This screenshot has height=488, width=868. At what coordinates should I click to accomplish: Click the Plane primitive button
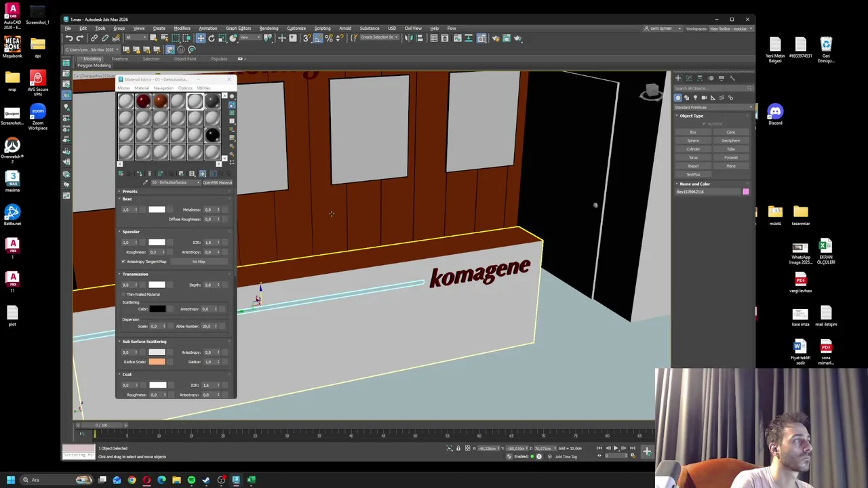[x=730, y=166]
